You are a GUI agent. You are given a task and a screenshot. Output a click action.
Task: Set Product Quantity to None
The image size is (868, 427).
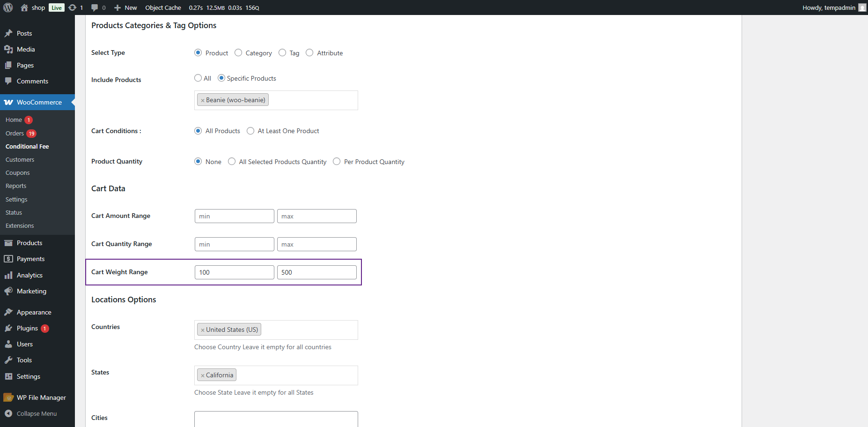(x=198, y=161)
